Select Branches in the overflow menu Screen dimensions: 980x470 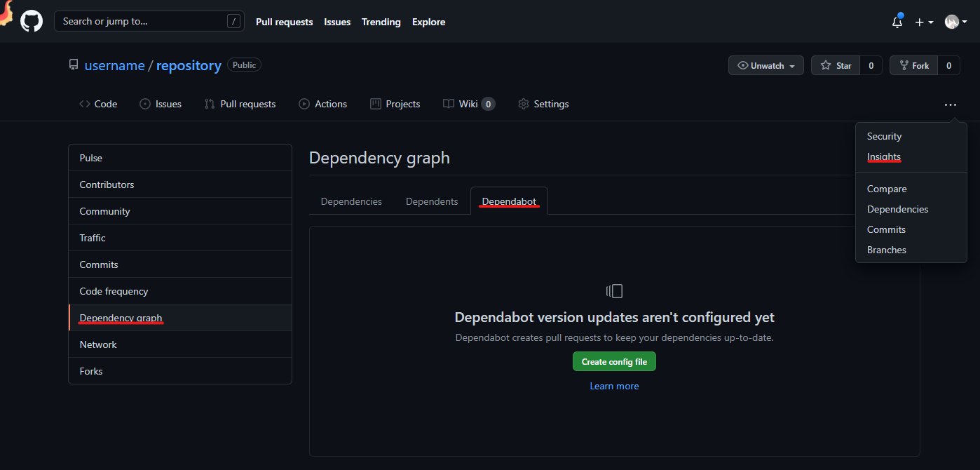(x=911, y=250)
